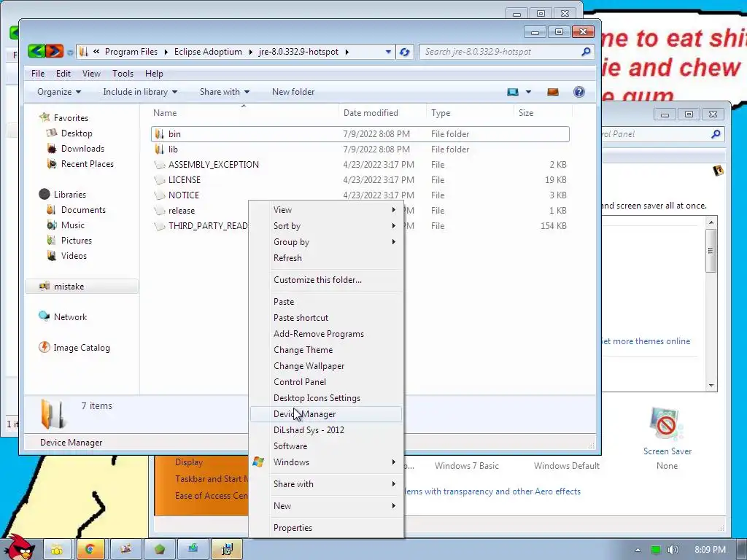Select the release file name
Screen dimensions: 747x560
(182, 211)
